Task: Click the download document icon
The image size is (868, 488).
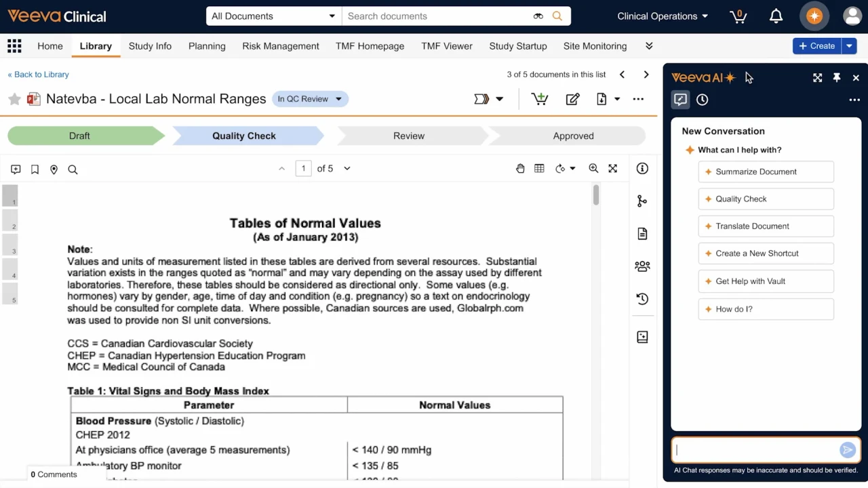Action: (x=601, y=99)
